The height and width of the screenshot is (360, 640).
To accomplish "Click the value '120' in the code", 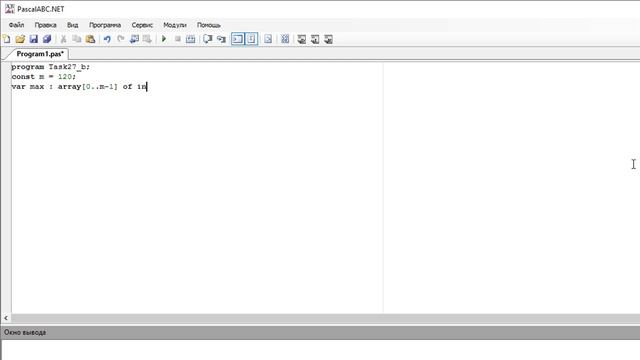I will (65, 76).
